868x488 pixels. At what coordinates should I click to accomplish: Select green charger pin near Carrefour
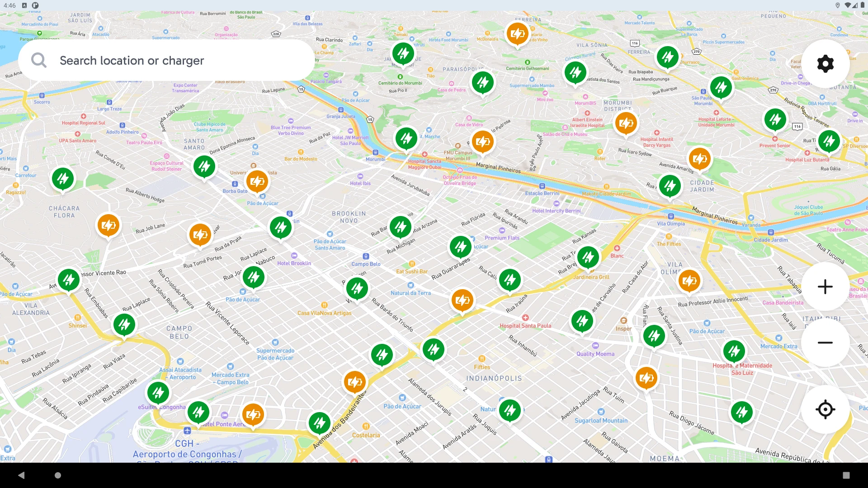[x=63, y=179]
